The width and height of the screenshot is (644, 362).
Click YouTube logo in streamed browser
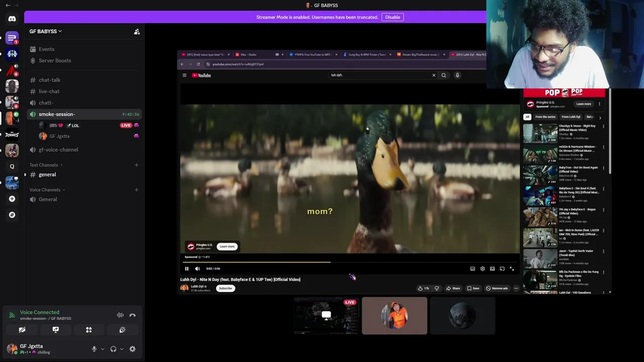click(x=201, y=75)
